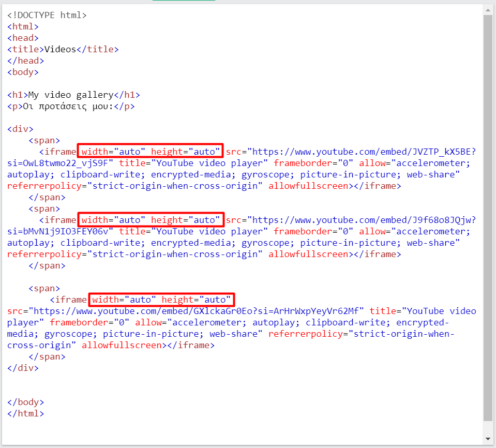Viewport: 496px width, 448px height.
Task: Click the YouTube embed URL containing GXlckaGr0Eo
Action: pyautogui.click(x=197, y=311)
